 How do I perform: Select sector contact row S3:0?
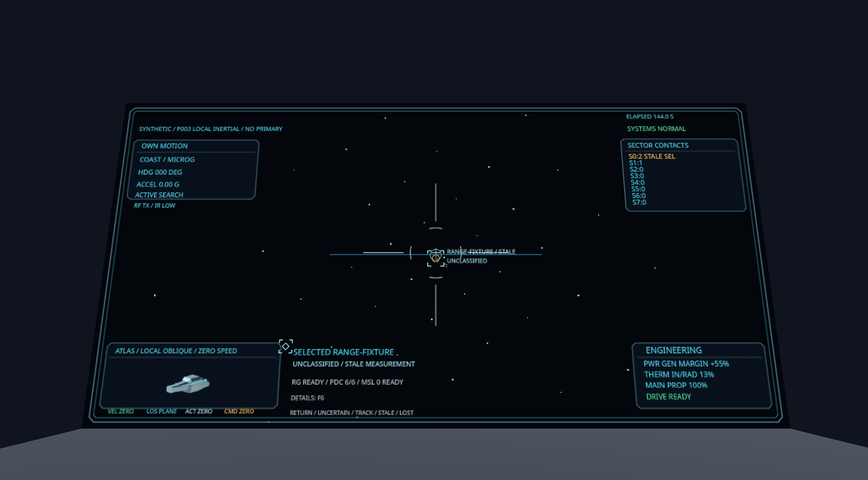[637, 176]
